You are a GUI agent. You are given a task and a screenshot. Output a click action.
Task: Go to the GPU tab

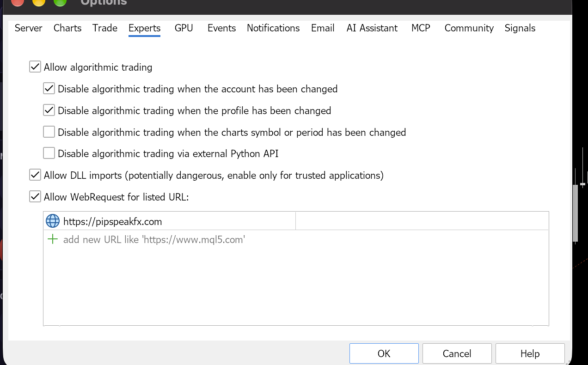(x=184, y=28)
